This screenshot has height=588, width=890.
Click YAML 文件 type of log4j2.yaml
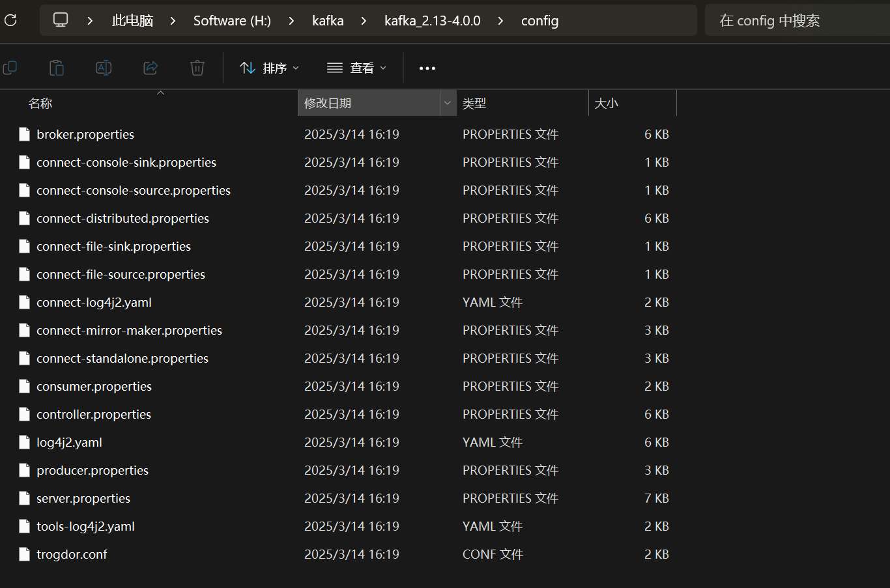coord(493,442)
